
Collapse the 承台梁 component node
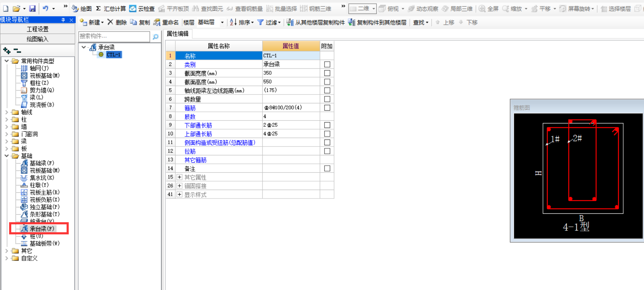[84, 47]
